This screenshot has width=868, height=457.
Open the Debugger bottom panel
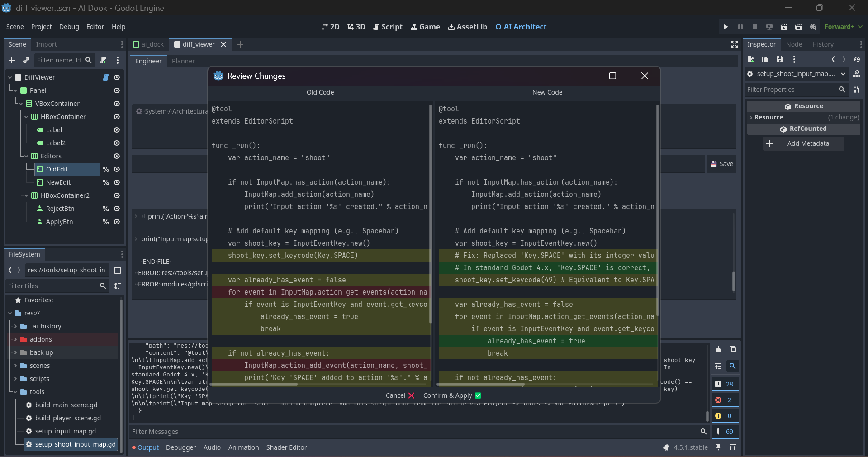(181, 447)
